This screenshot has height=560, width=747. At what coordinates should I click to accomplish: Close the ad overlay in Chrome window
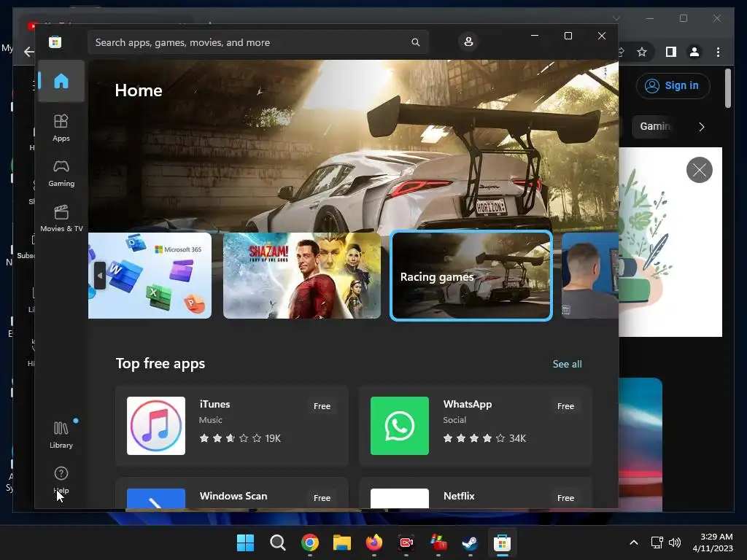click(x=699, y=170)
